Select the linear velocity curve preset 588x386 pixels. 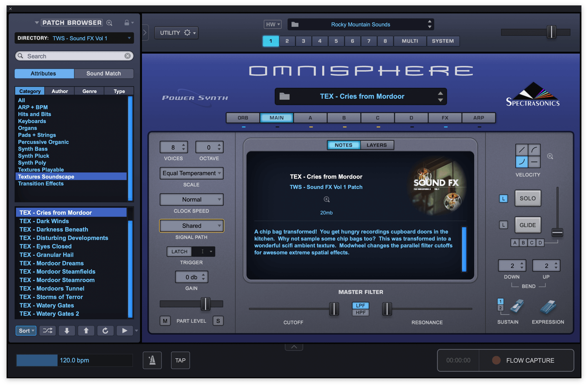point(522,150)
